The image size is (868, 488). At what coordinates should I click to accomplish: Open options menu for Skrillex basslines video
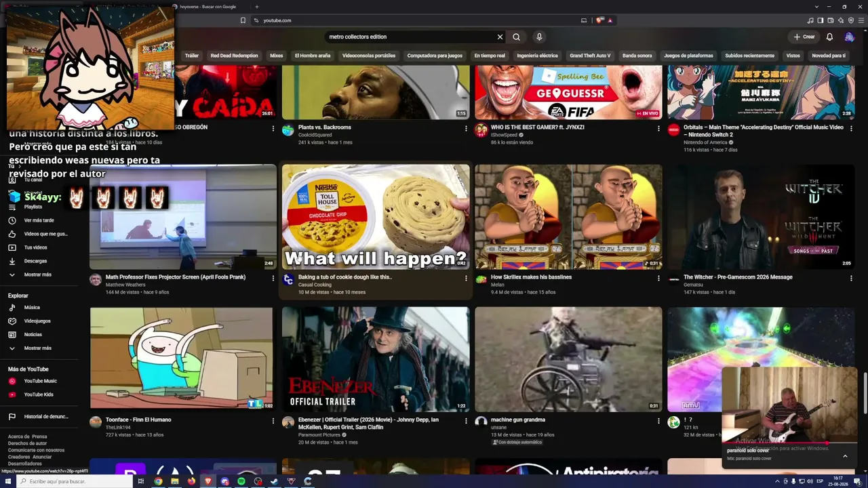[658, 278]
